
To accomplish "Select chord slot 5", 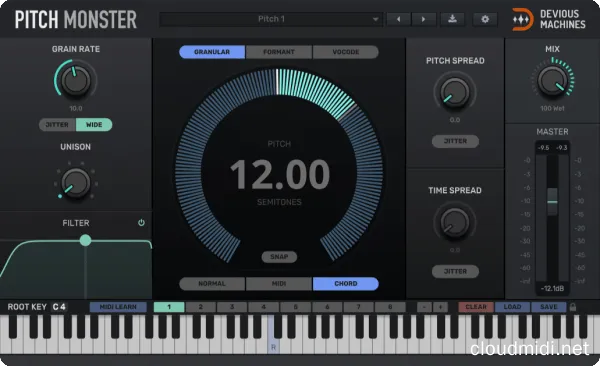I will tap(295, 307).
